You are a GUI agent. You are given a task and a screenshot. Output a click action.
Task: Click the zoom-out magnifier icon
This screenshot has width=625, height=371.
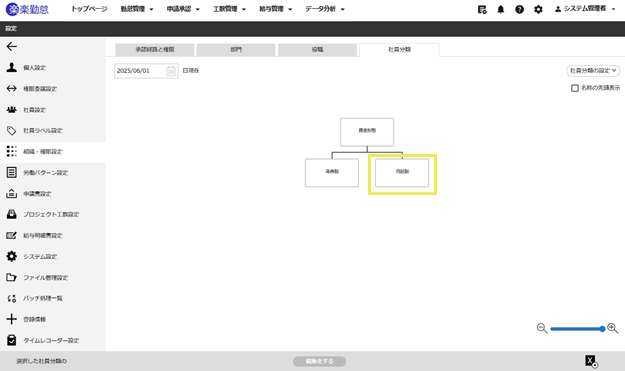pyautogui.click(x=542, y=328)
